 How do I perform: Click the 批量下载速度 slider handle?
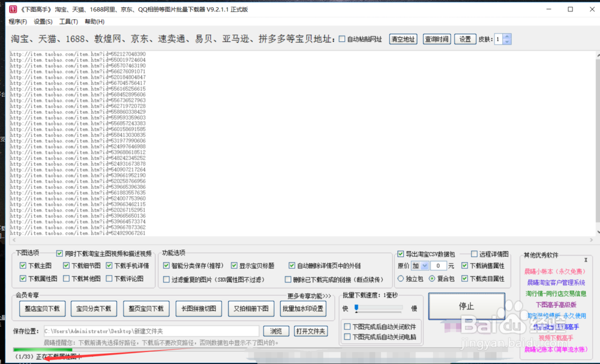click(356, 308)
